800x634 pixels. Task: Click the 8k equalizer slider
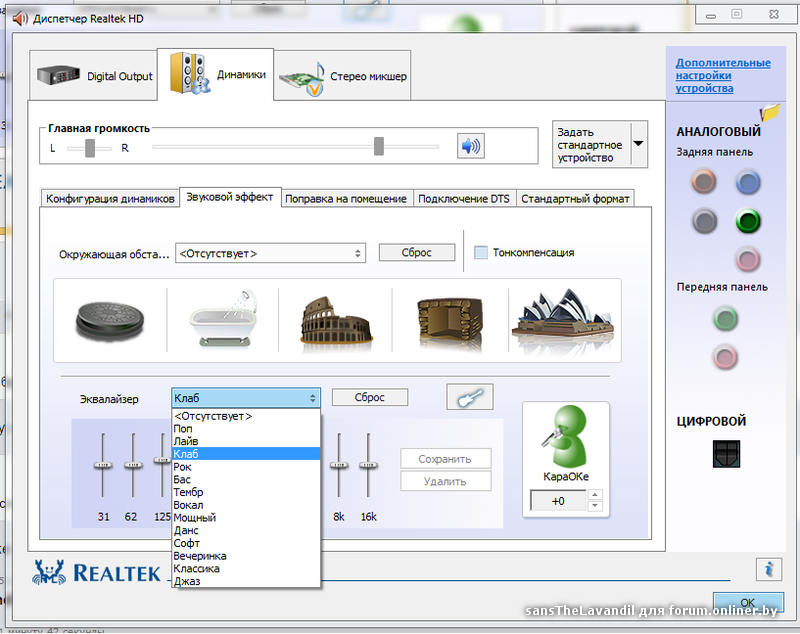pos(339,465)
